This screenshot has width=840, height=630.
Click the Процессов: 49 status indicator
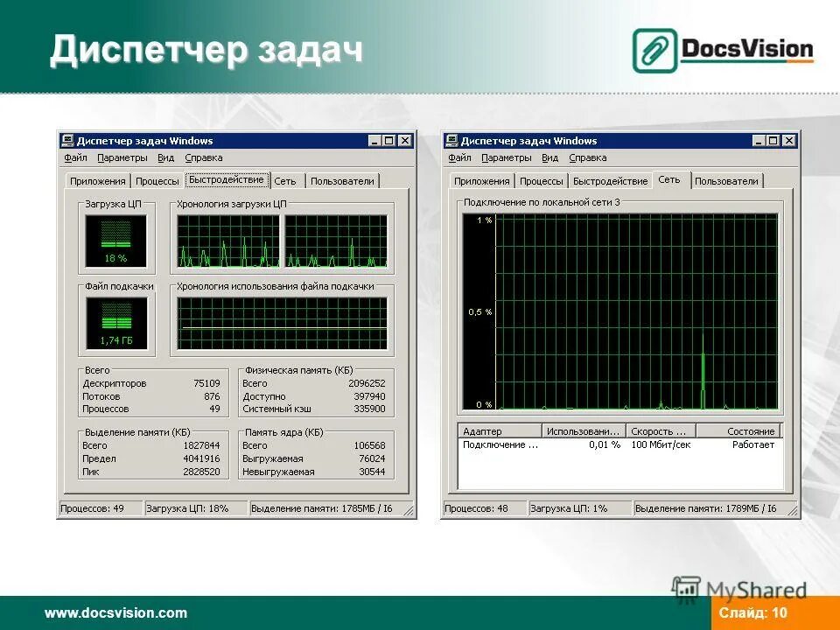point(90,507)
